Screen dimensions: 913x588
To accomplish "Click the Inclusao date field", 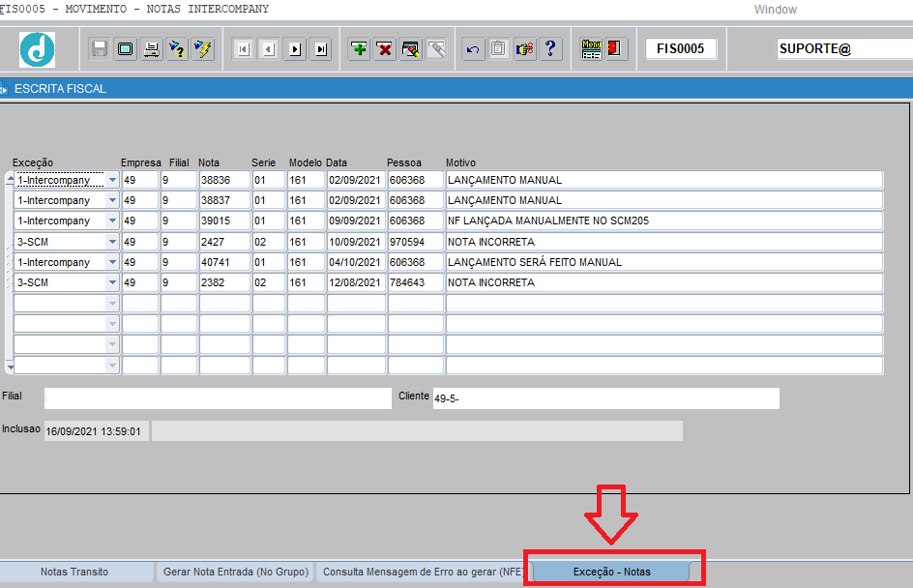I will (x=96, y=431).
